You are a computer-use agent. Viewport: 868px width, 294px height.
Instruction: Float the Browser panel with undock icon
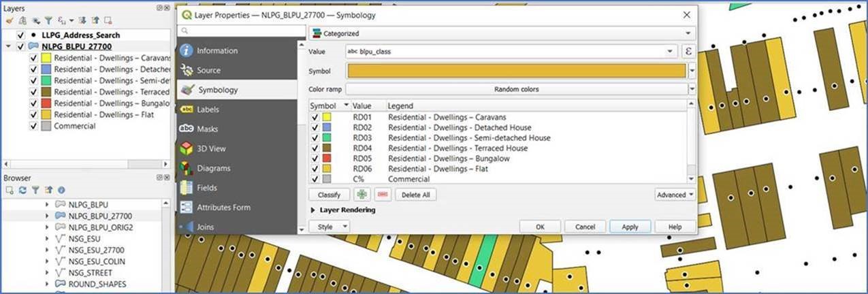click(x=159, y=177)
